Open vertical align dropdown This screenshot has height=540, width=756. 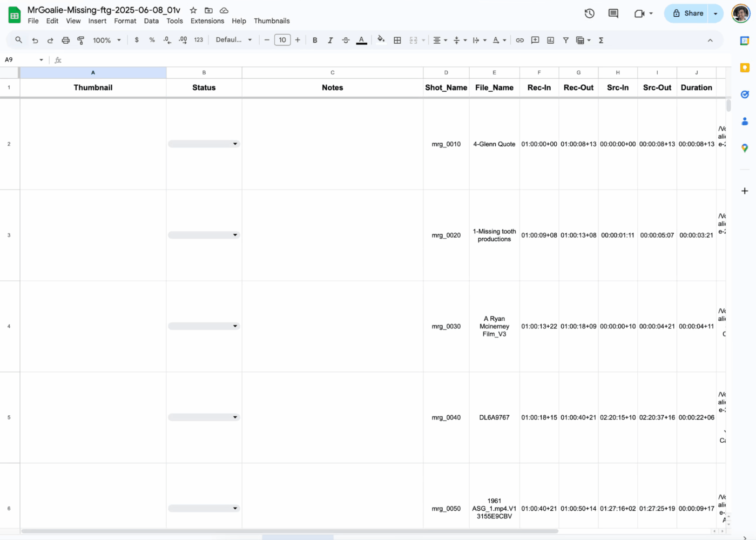click(460, 40)
